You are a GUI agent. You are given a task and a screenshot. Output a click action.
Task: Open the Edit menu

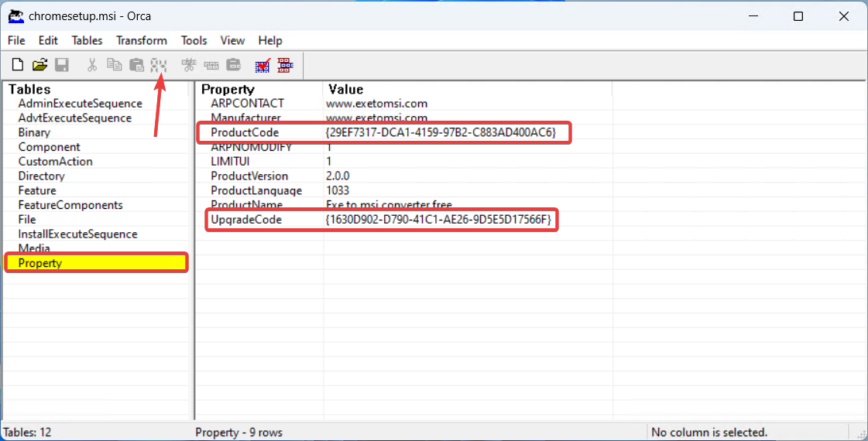[x=48, y=40]
